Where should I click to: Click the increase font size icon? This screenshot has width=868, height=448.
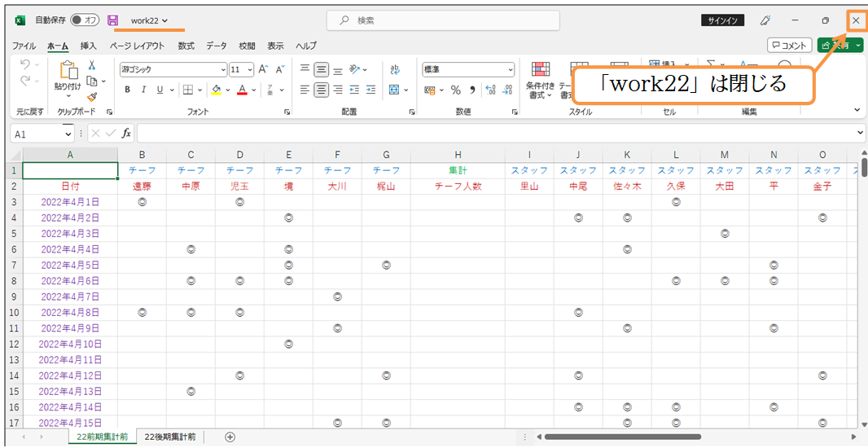click(x=265, y=70)
